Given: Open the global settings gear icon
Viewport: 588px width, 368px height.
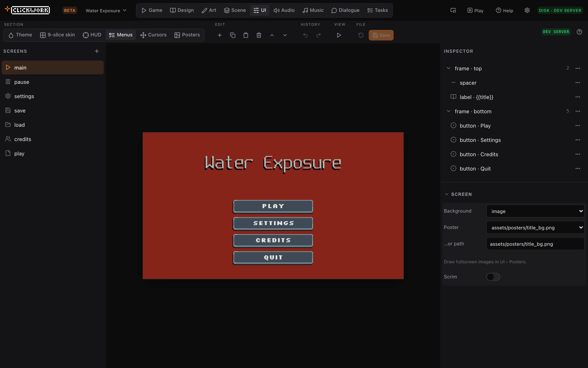Looking at the screenshot, I should coord(527,10).
